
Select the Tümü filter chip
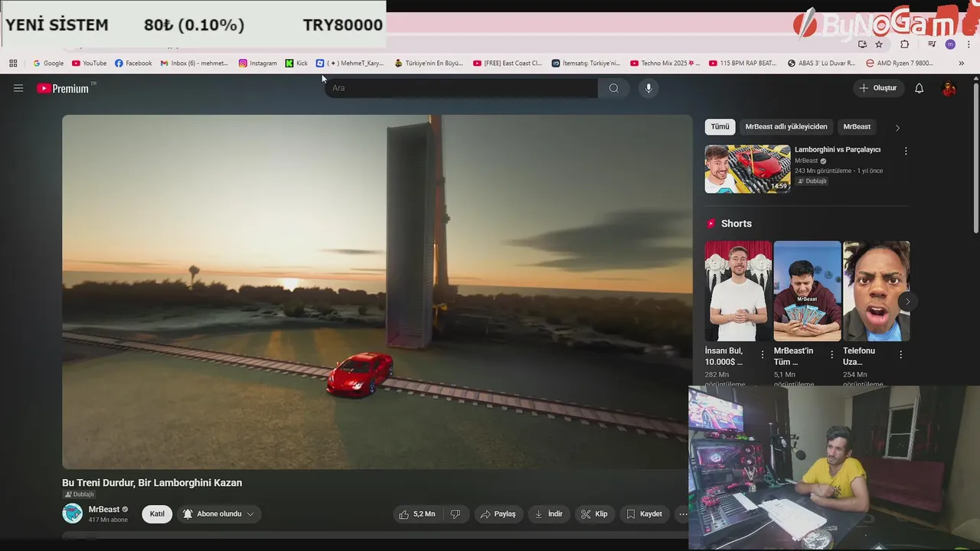[x=720, y=127]
